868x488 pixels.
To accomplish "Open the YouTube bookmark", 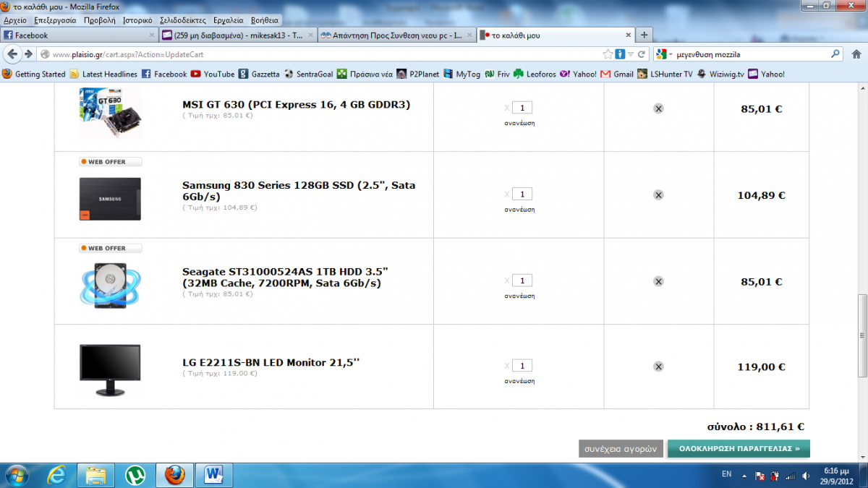I will click(213, 74).
